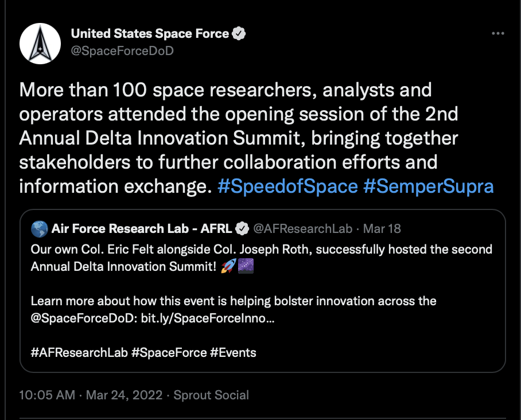Click the AFRL globe avatar icon
521x420 pixels.
39,229
